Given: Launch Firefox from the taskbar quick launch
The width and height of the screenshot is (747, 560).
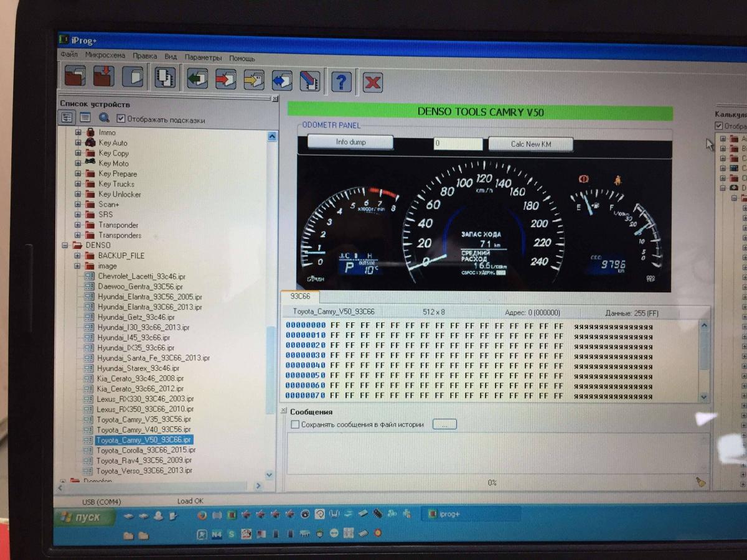Looking at the screenshot, I should click(201, 515).
